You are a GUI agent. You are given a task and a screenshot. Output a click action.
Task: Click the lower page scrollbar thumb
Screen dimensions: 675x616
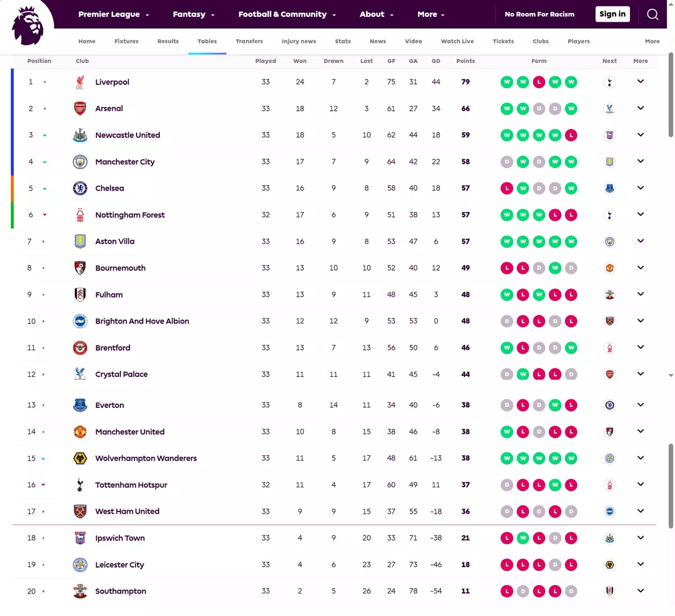coord(670,486)
